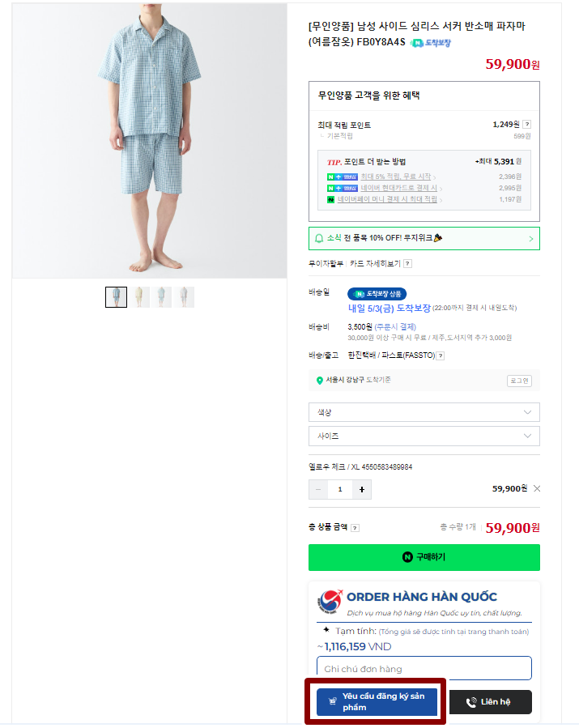Image resolution: width=579 pixels, height=728 pixels.
Task: Click the 도착보장 badge beside product title
Action: point(431,42)
